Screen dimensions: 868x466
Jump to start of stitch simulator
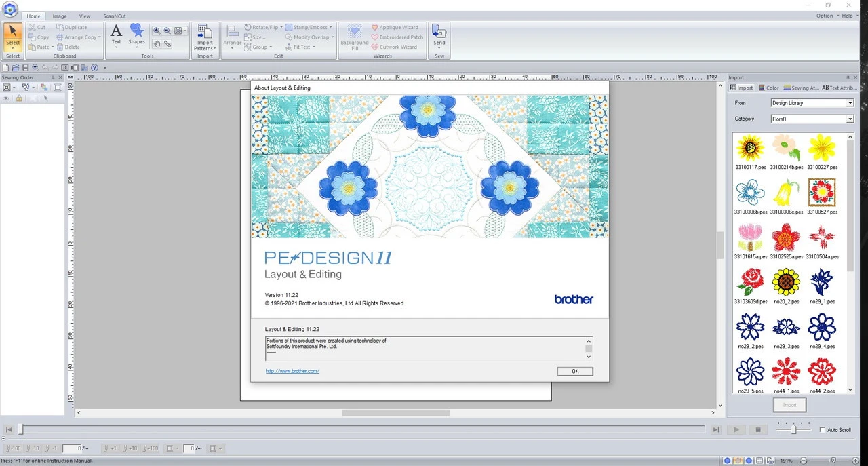click(x=9, y=429)
